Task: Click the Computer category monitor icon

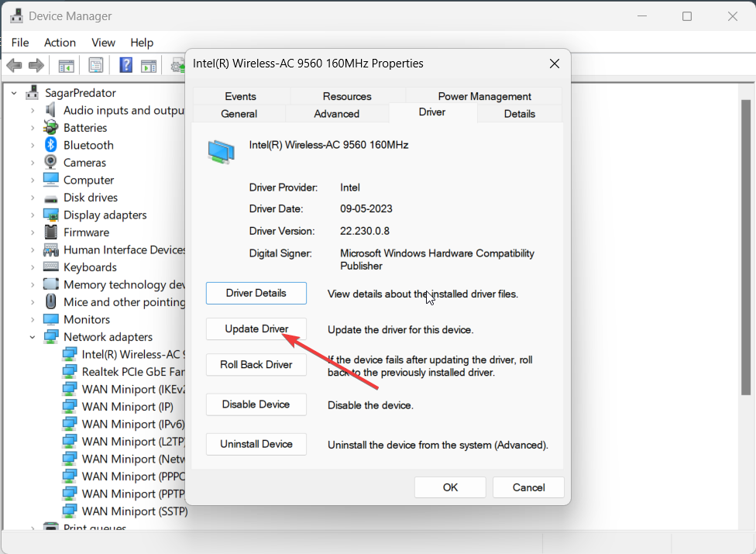Action: 50,179
